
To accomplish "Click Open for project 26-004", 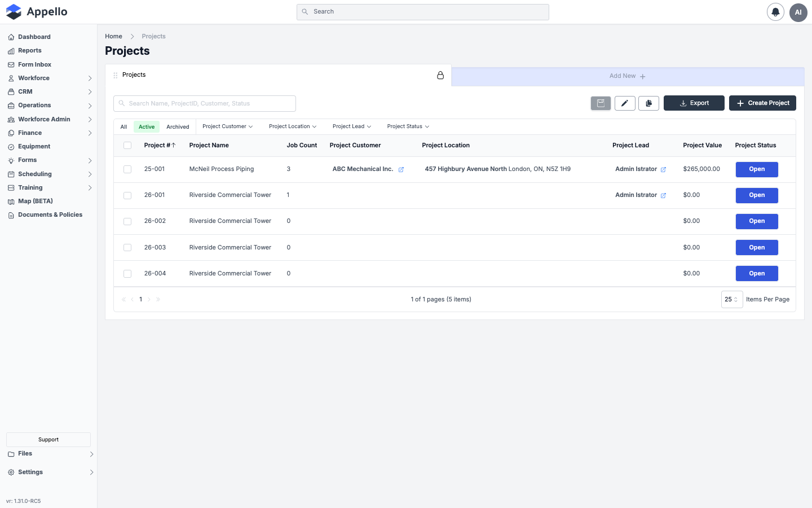I will click(x=757, y=273).
